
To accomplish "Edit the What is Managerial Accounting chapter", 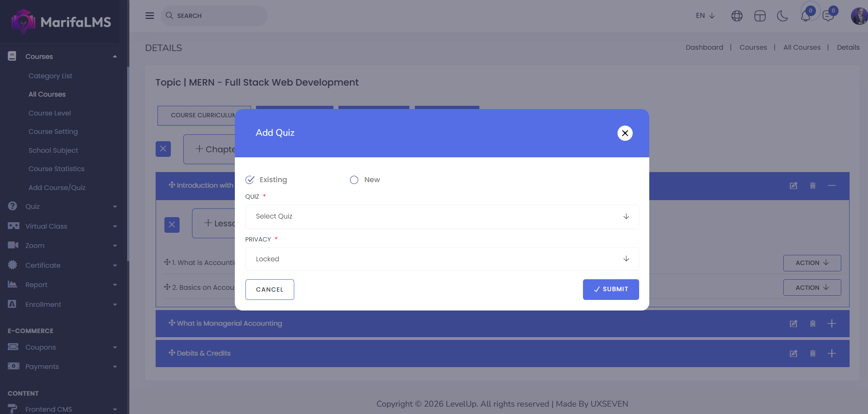I will [x=793, y=323].
